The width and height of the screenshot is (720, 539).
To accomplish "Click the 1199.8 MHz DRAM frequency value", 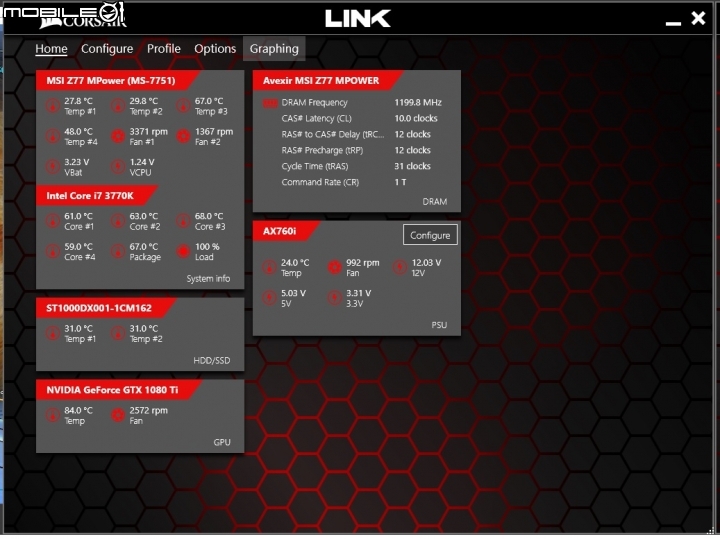I will coord(418,103).
